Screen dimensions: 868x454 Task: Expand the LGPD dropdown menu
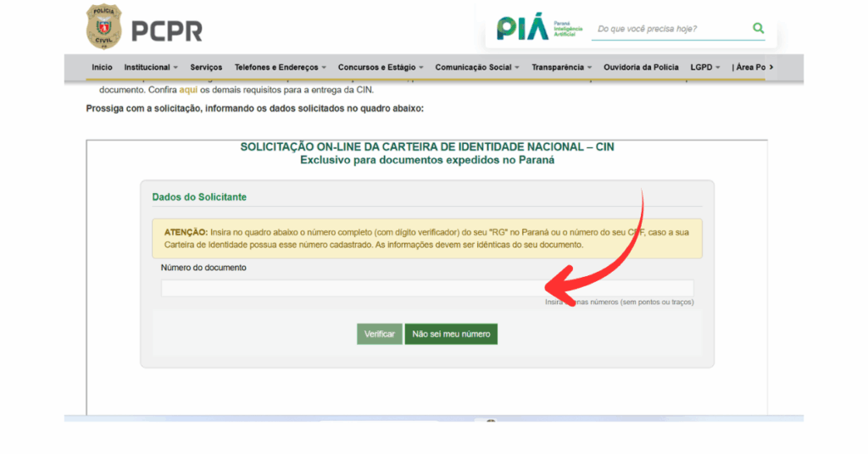(705, 67)
